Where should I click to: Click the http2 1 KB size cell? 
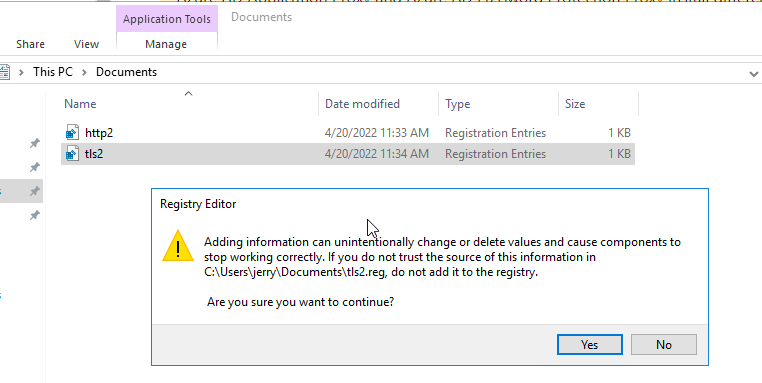pos(619,133)
